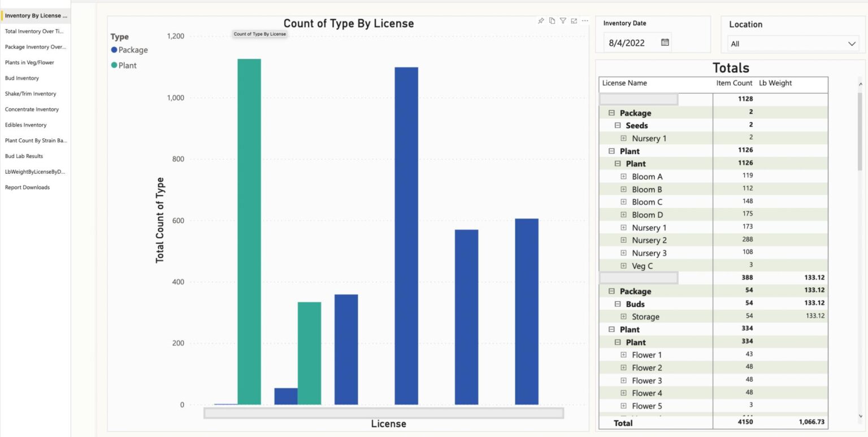View the Concentrate Inventory page
Screen dimensions: 868x437
click(x=32, y=110)
